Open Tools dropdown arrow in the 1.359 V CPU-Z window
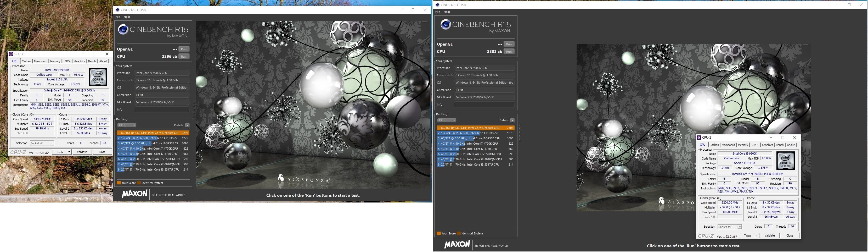 coord(69,152)
